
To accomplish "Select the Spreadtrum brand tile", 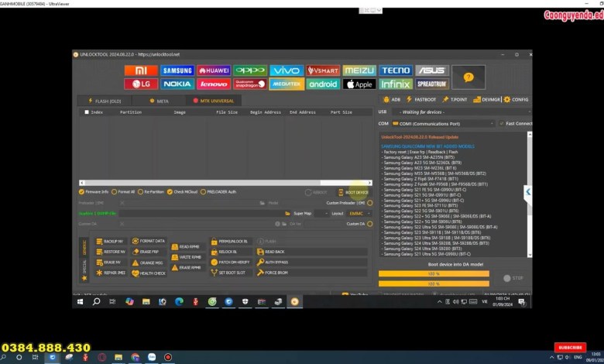I will (431, 84).
